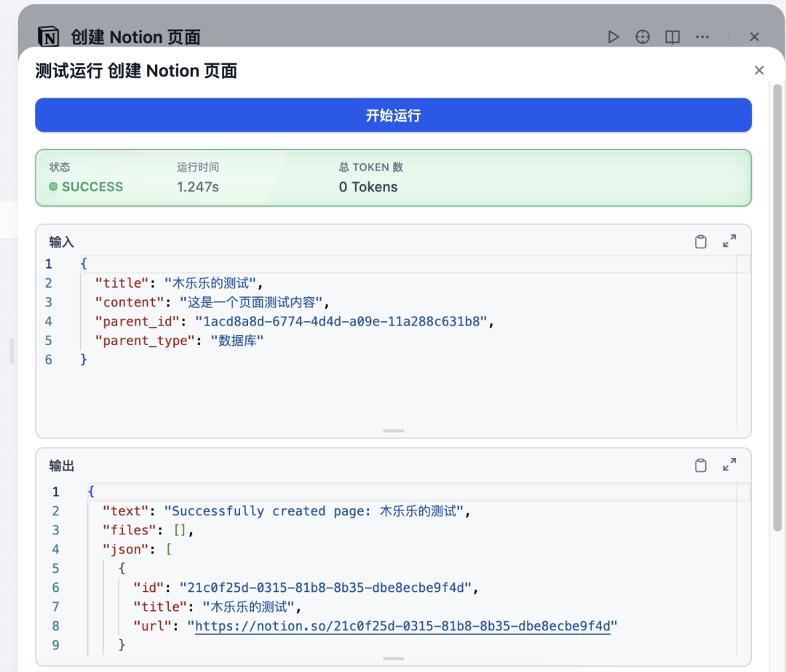The image size is (786, 672).
Task: Grab the 输出 panel resize handle
Action: [394, 658]
